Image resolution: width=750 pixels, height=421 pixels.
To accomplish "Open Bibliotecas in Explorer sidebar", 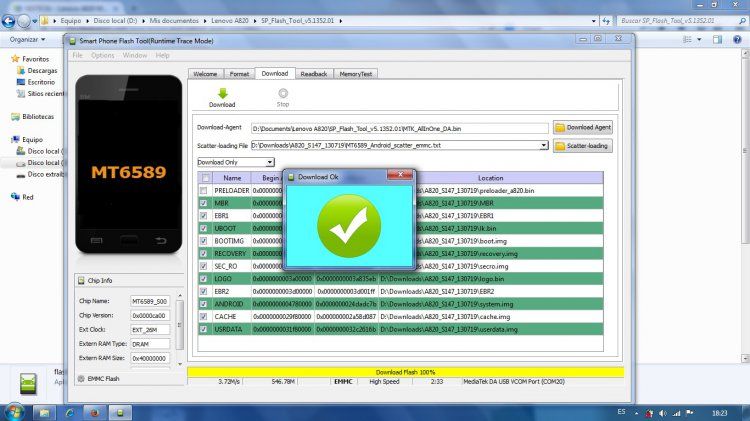I will coord(38,116).
